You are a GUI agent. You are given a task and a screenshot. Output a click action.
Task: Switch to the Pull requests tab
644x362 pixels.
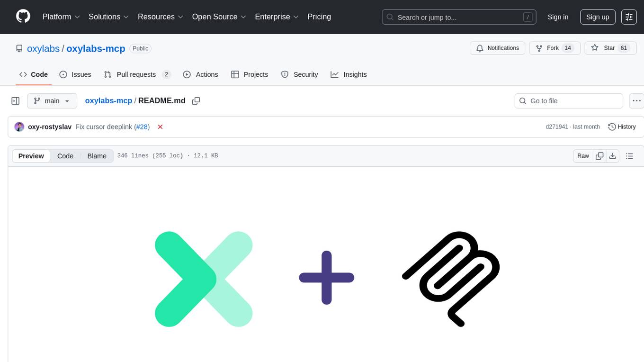pyautogui.click(x=137, y=74)
